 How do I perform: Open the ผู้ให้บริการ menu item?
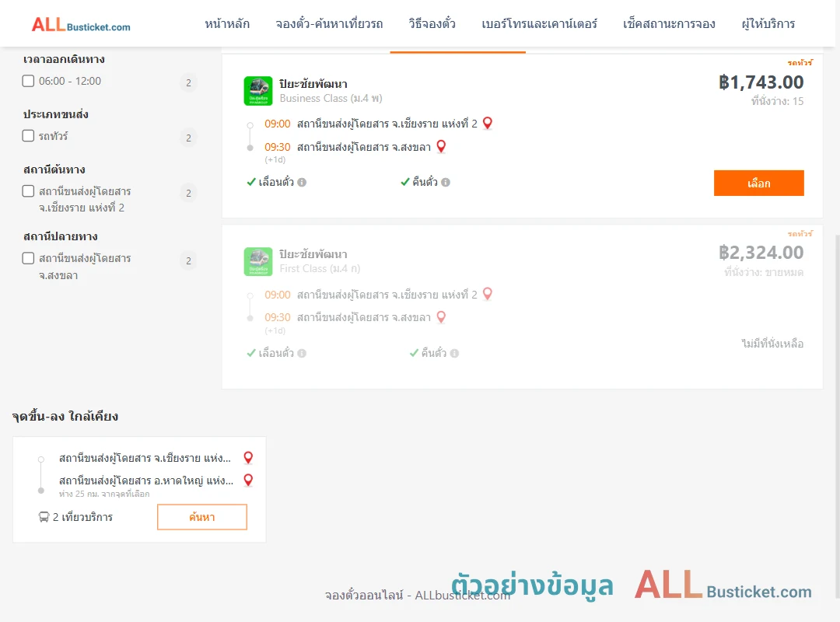pos(768,23)
